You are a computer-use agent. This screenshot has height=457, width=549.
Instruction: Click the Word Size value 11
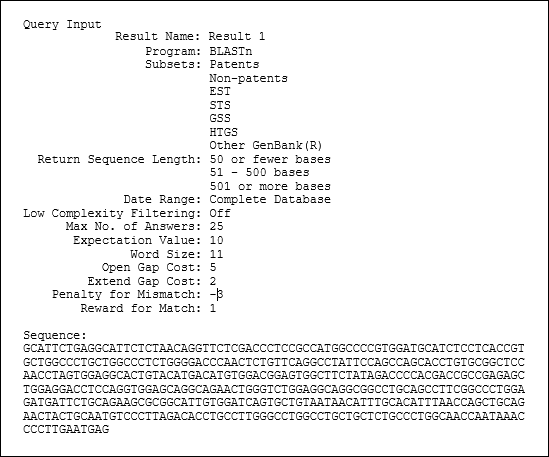[216, 254]
